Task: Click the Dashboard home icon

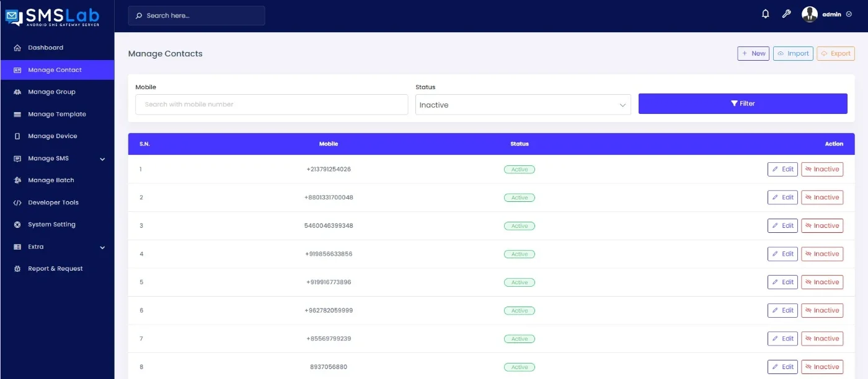Action: tap(17, 48)
